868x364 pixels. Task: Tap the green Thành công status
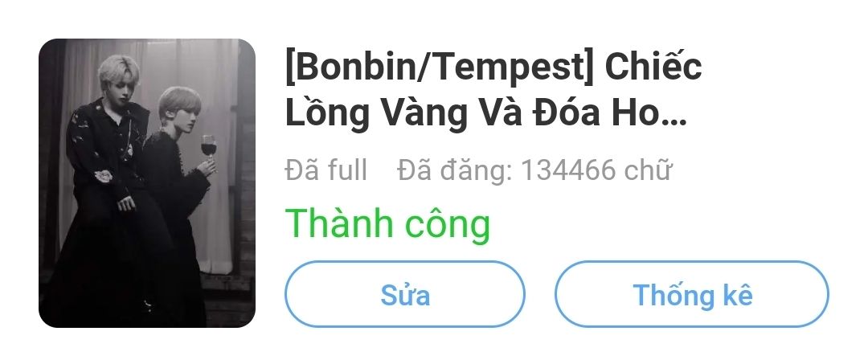tap(387, 223)
